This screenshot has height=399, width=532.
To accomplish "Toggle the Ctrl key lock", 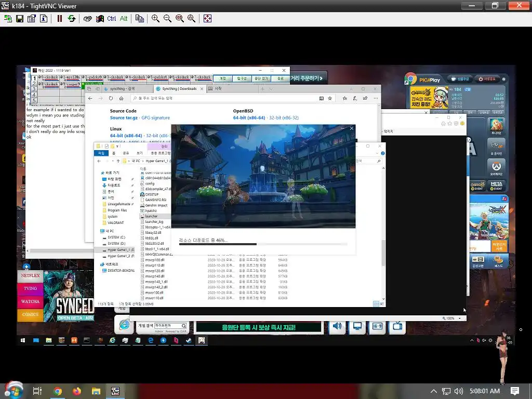I will (x=111, y=19).
